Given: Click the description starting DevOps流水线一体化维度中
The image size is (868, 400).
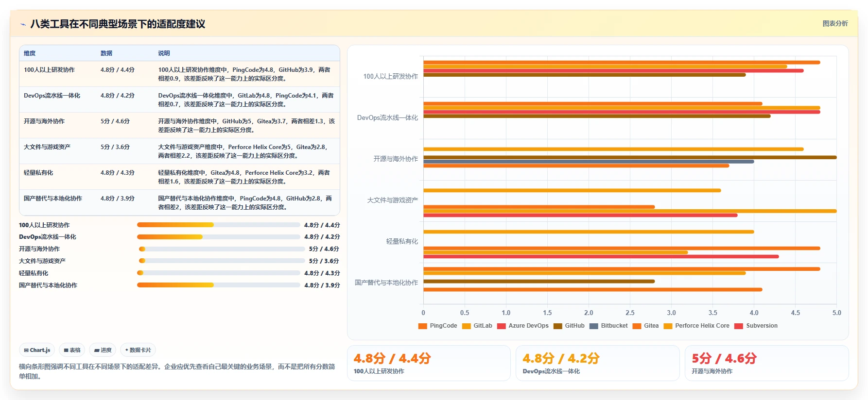Looking at the screenshot, I should 246,100.
